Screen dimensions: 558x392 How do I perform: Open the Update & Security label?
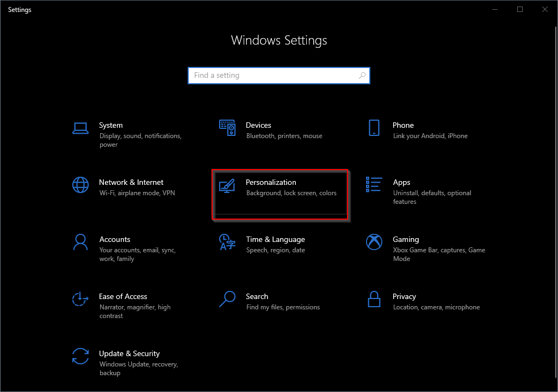tap(129, 353)
